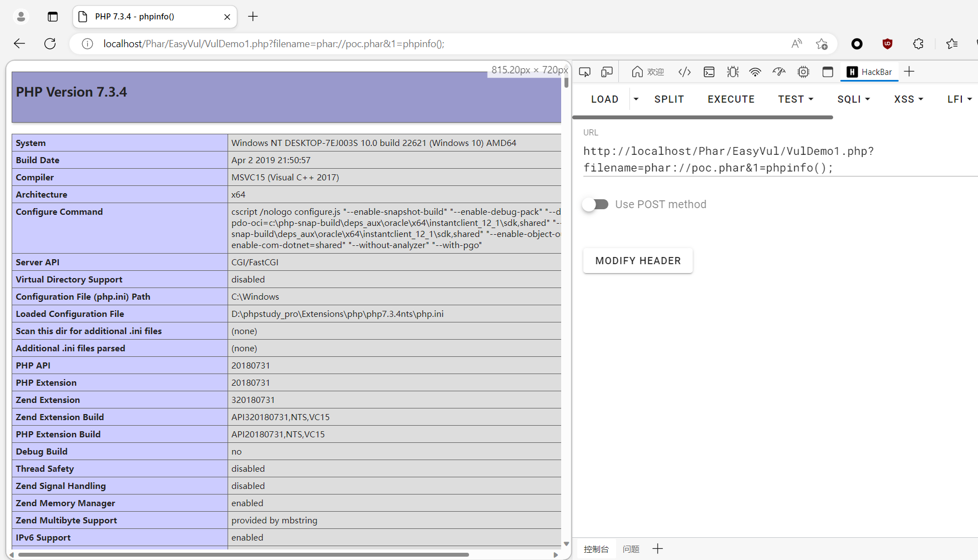Select the 'C:\Windows' configuration path value
978x560 pixels.
[x=255, y=296]
